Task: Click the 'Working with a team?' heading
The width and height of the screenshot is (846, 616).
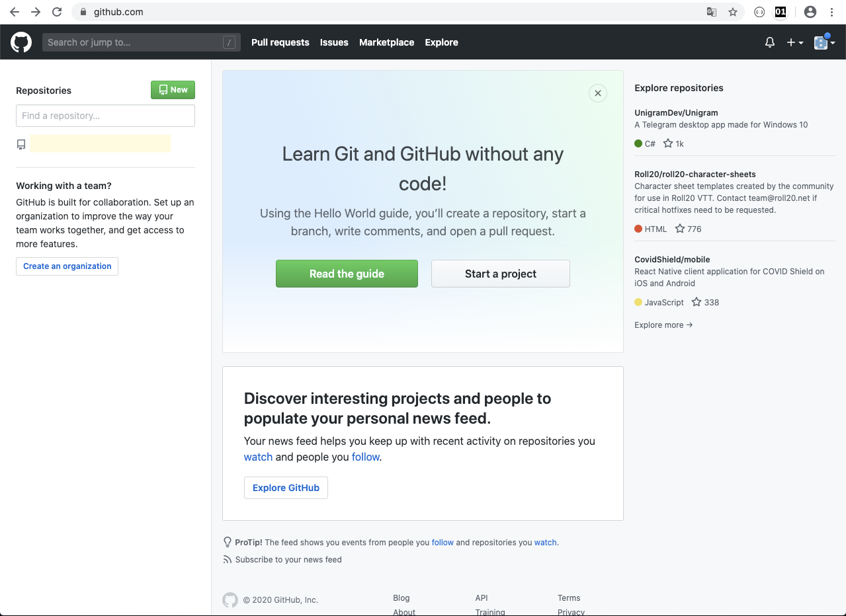Action: [x=64, y=186]
